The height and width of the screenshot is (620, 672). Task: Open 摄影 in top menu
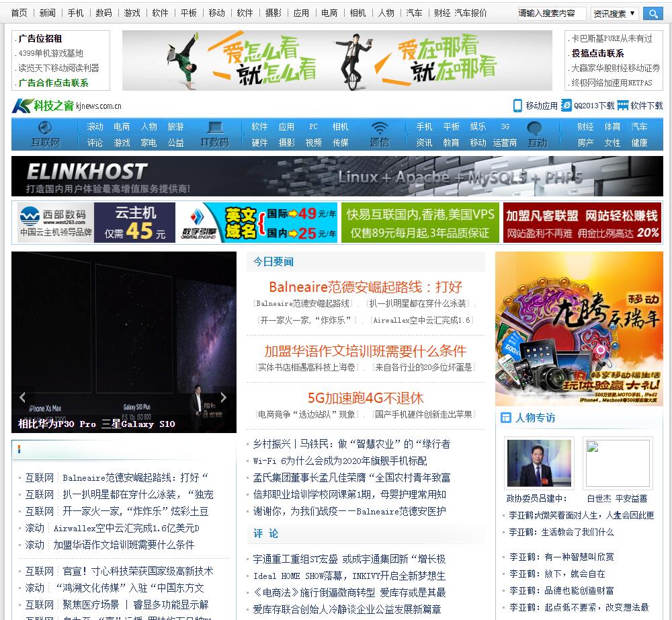click(273, 13)
